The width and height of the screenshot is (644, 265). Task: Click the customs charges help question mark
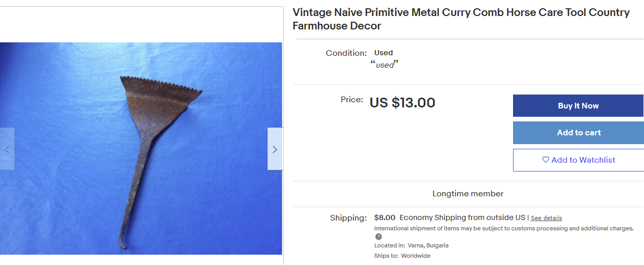point(378,237)
